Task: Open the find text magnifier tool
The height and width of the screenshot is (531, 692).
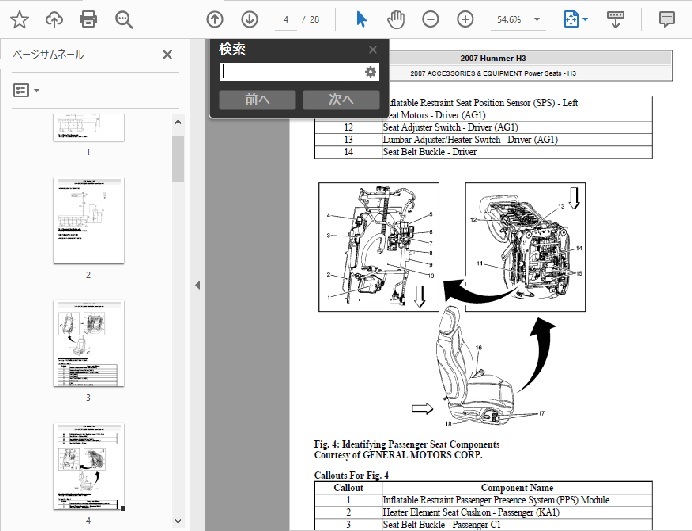Action: pos(124,19)
